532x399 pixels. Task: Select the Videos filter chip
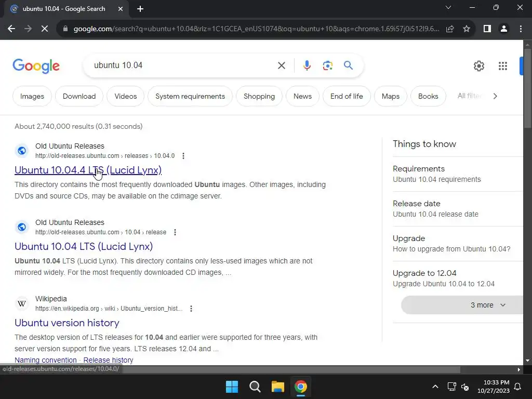click(126, 96)
